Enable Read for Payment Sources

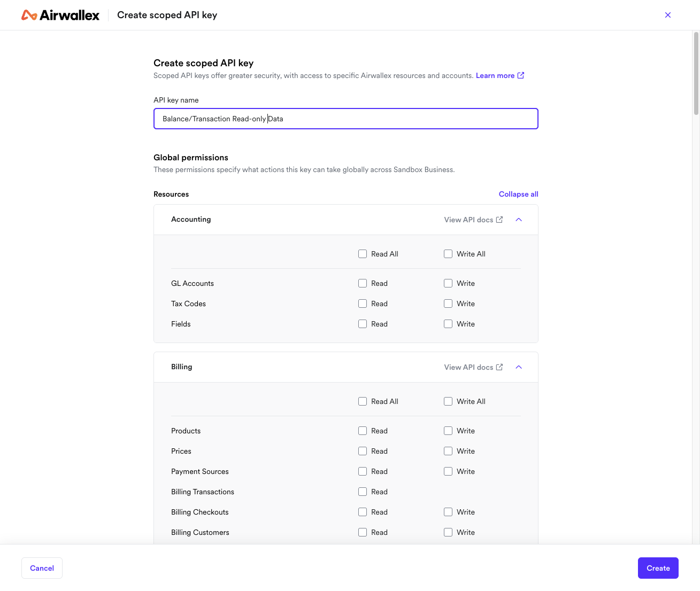(363, 471)
